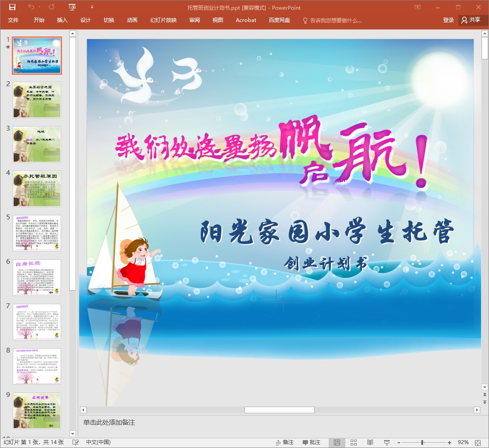Viewport: 489px width, 448px height.
Task: Click the 共享 share button
Action: [471, 20]
